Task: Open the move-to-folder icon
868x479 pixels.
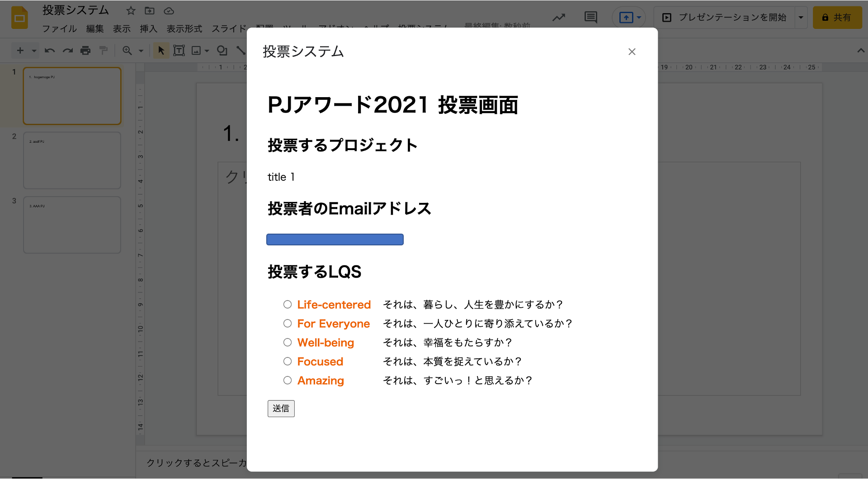Action: (150, 10)
